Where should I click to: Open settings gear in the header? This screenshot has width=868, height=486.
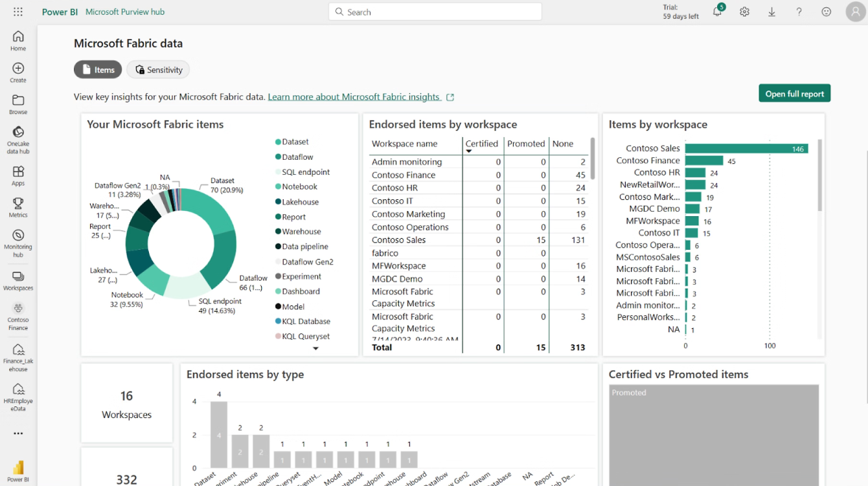[744, 12]
